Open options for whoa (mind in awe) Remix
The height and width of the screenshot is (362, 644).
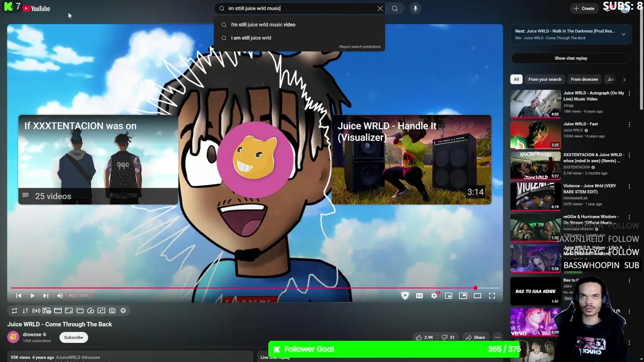(629, 155)
